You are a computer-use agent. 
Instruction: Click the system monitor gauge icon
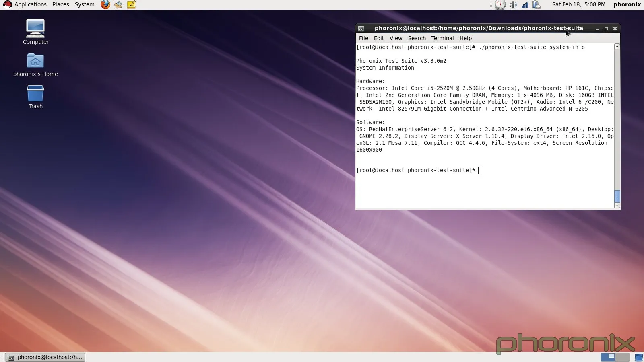coord(500,5)
